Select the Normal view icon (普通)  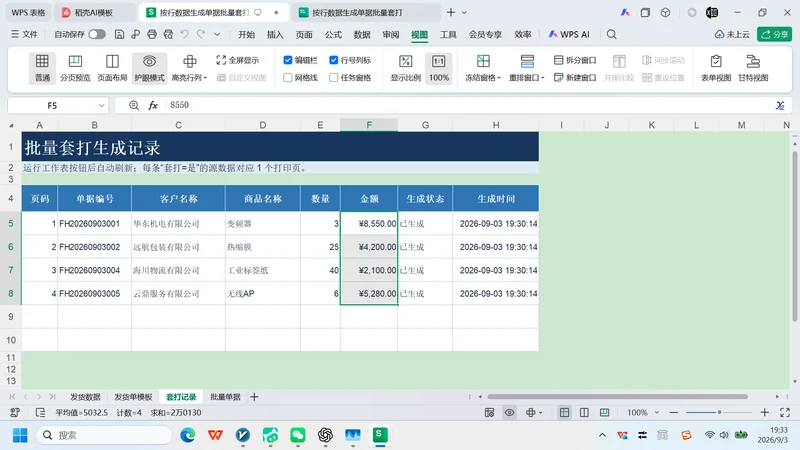[42, 68]
